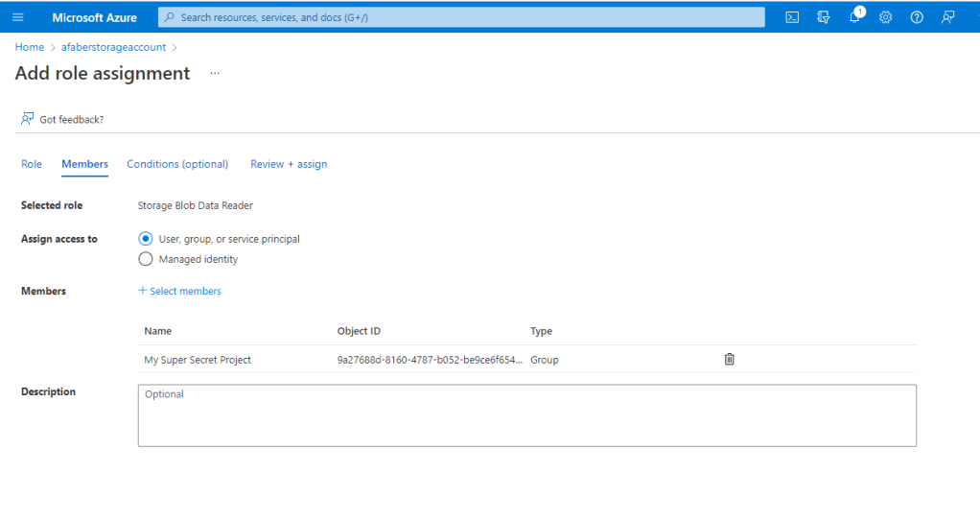The width and height of the screenshot is (980, 520).
Task: Delete My Super Secret Project member
Action: pyautogui.click(x=729, y=359)
